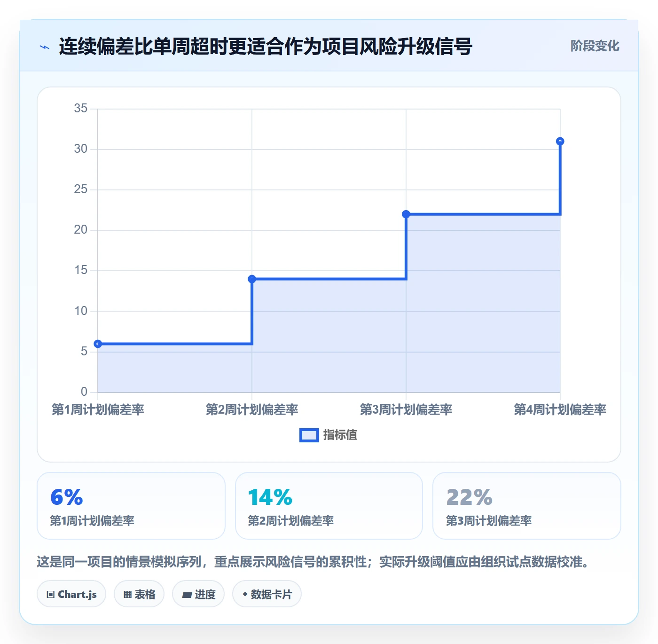Click the 数据卡片 tag
Image resolution: width=658 pixels, height=644 pixels.
[x=267, y=594]
